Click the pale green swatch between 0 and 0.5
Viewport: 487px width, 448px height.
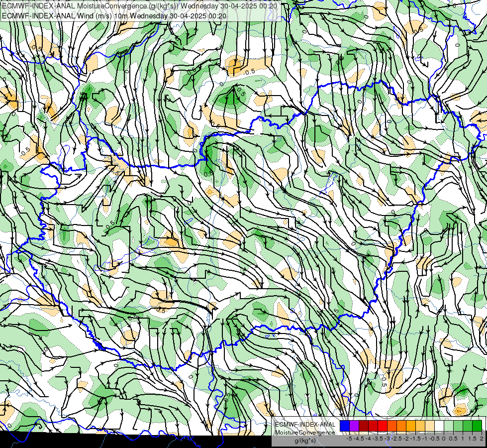point(449,426)
